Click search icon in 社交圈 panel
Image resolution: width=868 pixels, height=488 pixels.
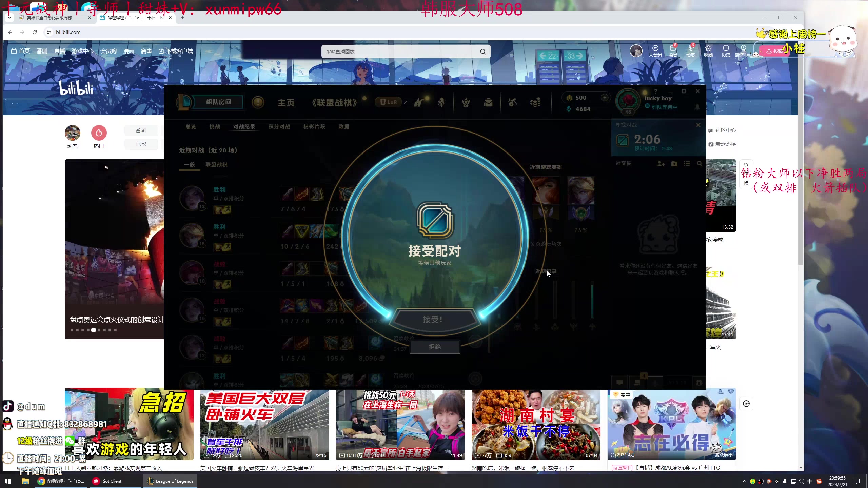(699, 164)
